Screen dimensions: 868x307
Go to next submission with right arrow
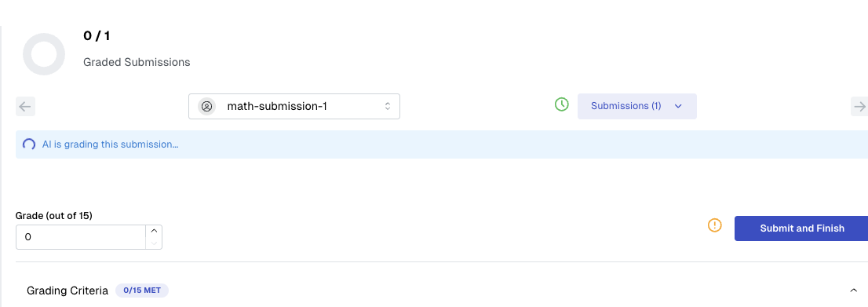(859, 107)
